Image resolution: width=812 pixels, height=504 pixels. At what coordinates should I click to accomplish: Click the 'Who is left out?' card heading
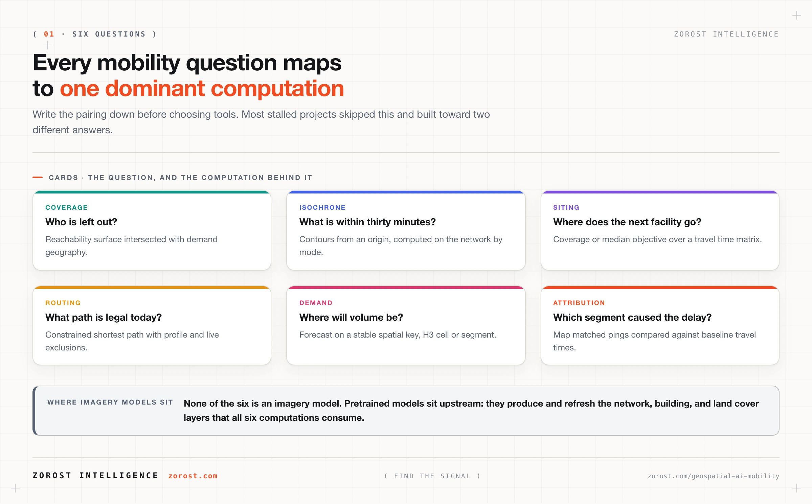(x=81, y=222)
